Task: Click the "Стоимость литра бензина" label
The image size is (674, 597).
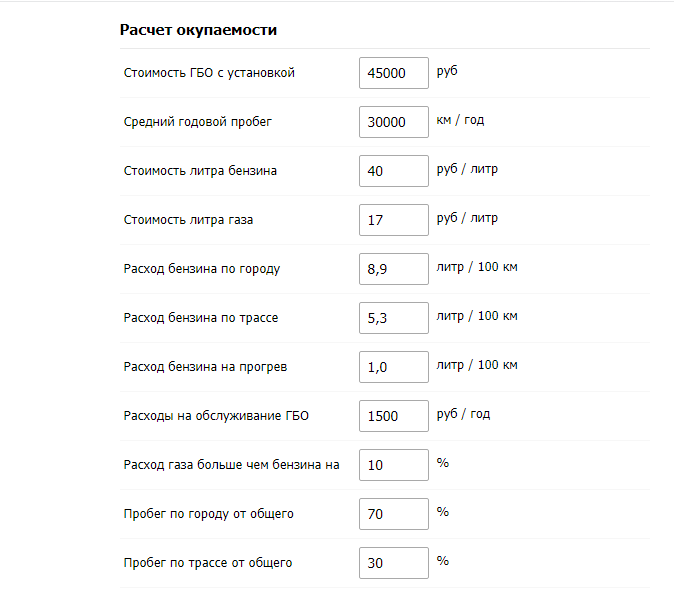Action: coord(200,171)
